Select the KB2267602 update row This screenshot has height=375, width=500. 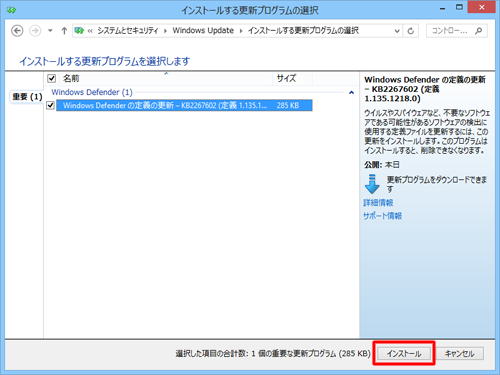[184, 105]
